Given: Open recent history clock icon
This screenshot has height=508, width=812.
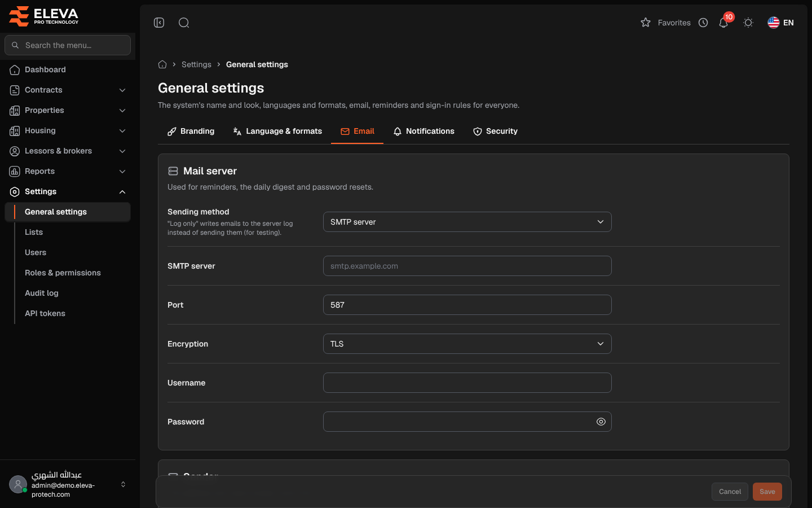Looking at the screenshot, I should pyautogui.click(x=703, y=23).
